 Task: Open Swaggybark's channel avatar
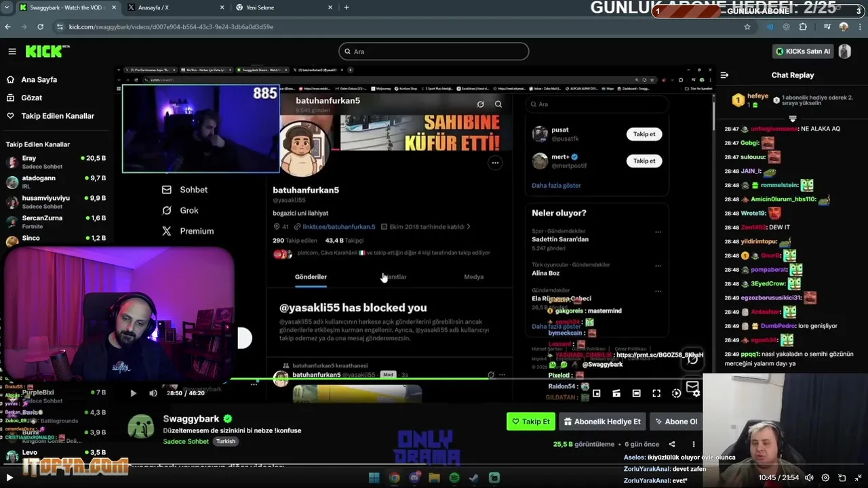(x=141, y=426)
